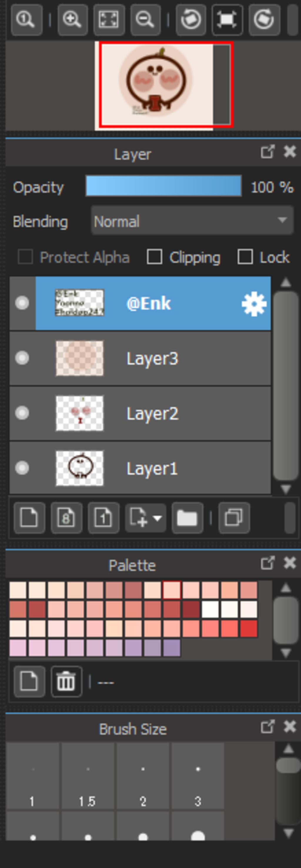This screenshot has height=868, width=301.
Task: Open the @Enk layer settings gear
Action: pyautogui.click(x=254, y=304)
